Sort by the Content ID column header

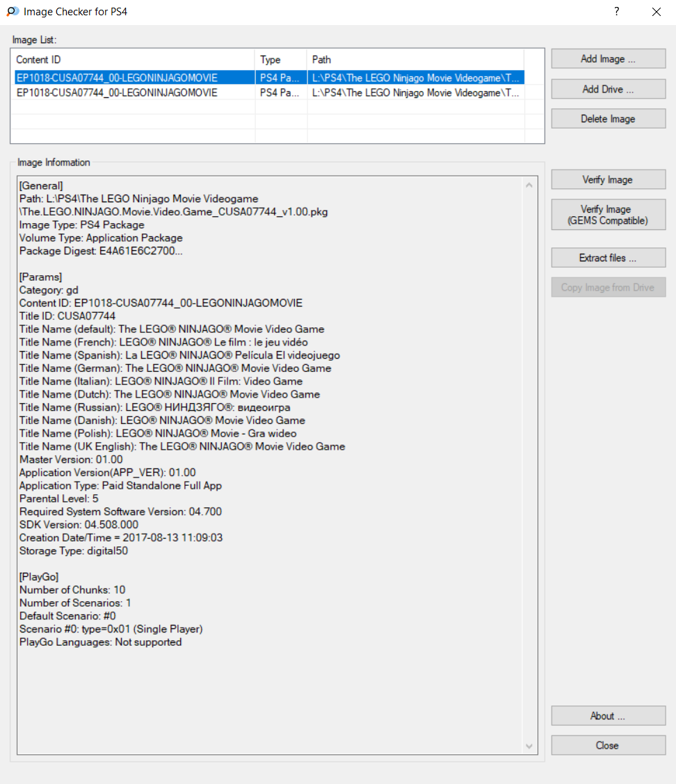click(x=133, y=60)
